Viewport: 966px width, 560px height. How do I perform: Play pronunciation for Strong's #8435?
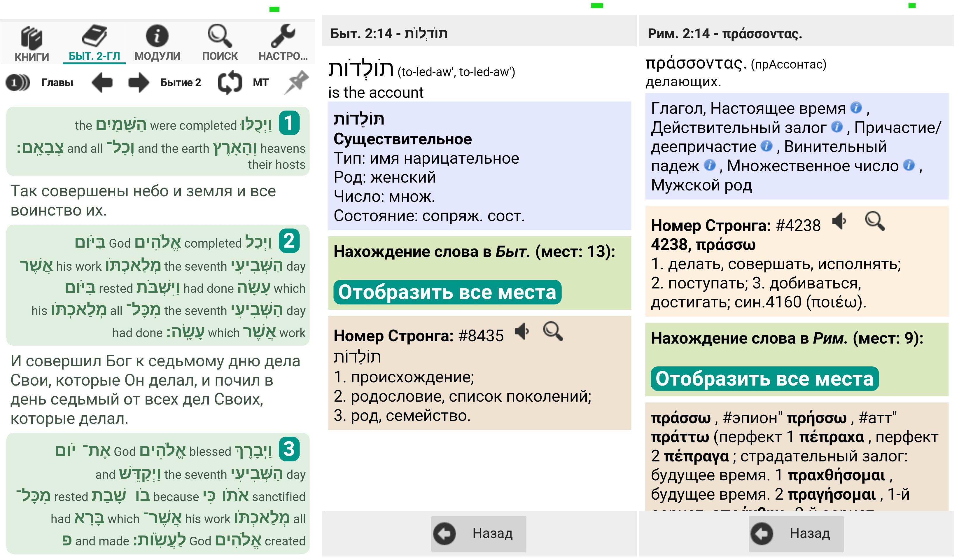click(x=522, y=331)
